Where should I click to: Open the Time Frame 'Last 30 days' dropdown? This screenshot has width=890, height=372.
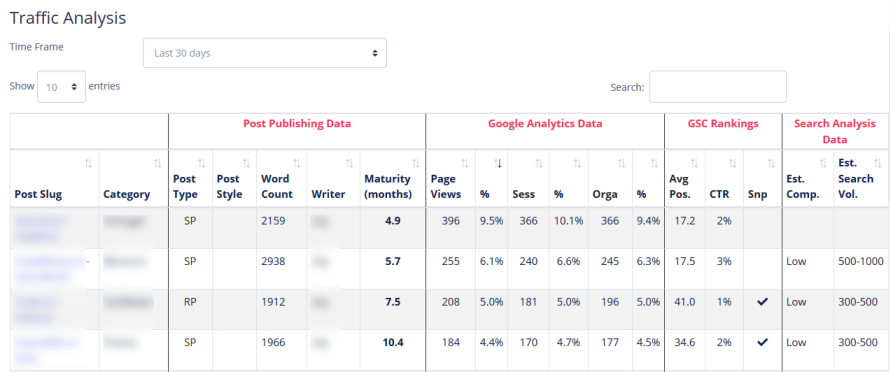point(265,53)
